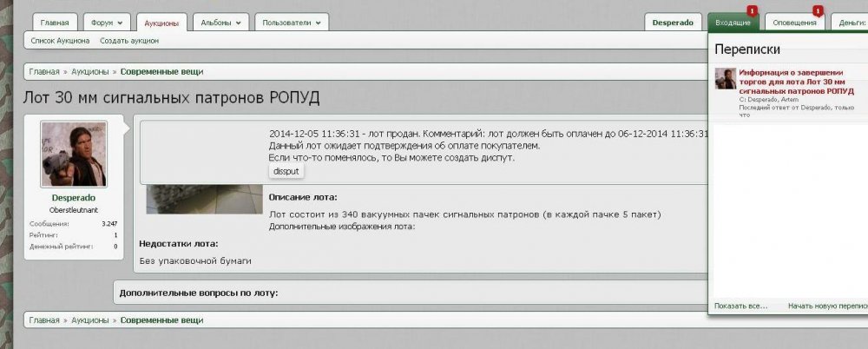Click Показать все in Переписки panel

(x=740, y=306)
